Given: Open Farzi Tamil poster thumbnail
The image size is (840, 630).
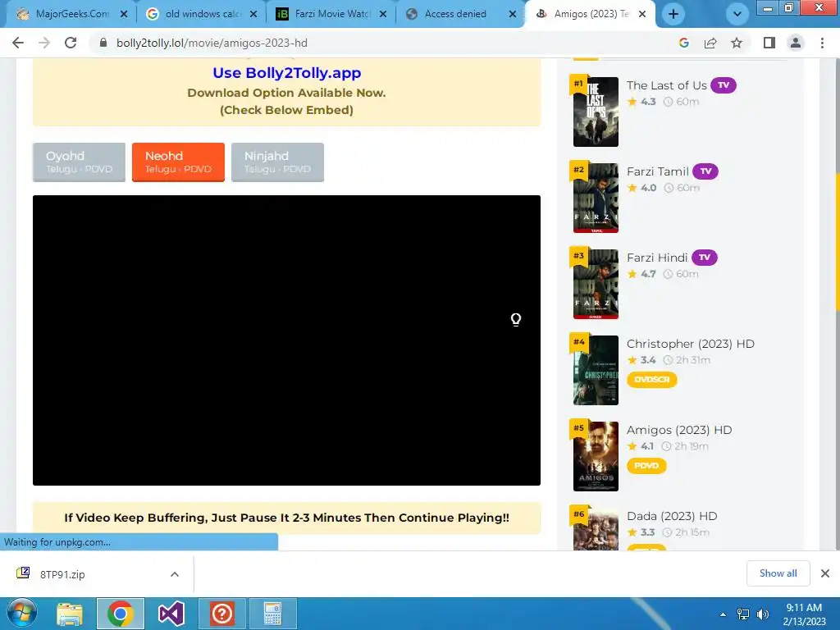Looking at the screenshot, I should (x=596, y=198).
